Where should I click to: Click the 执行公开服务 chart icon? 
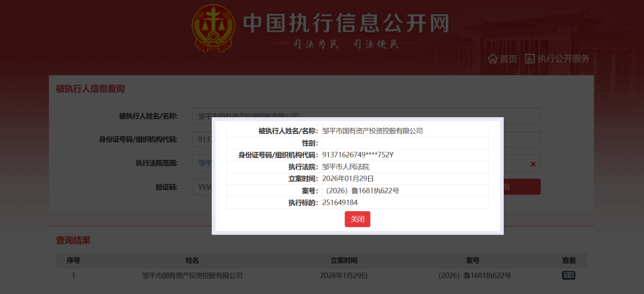coord(530,59)
